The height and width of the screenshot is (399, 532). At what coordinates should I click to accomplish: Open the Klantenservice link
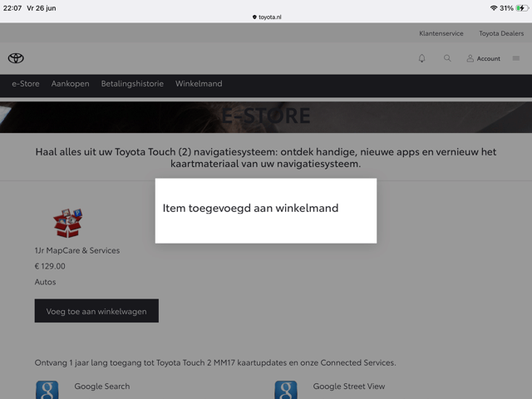point(441,33)
